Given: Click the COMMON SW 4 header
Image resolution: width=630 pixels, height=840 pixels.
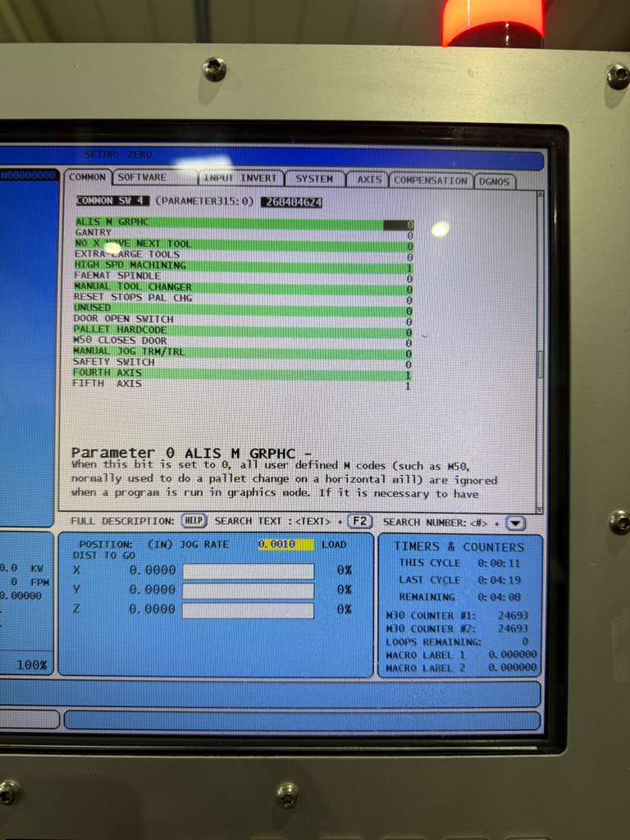Looking at the screenshot, I should pyautogui.click(x=112, y=201).
